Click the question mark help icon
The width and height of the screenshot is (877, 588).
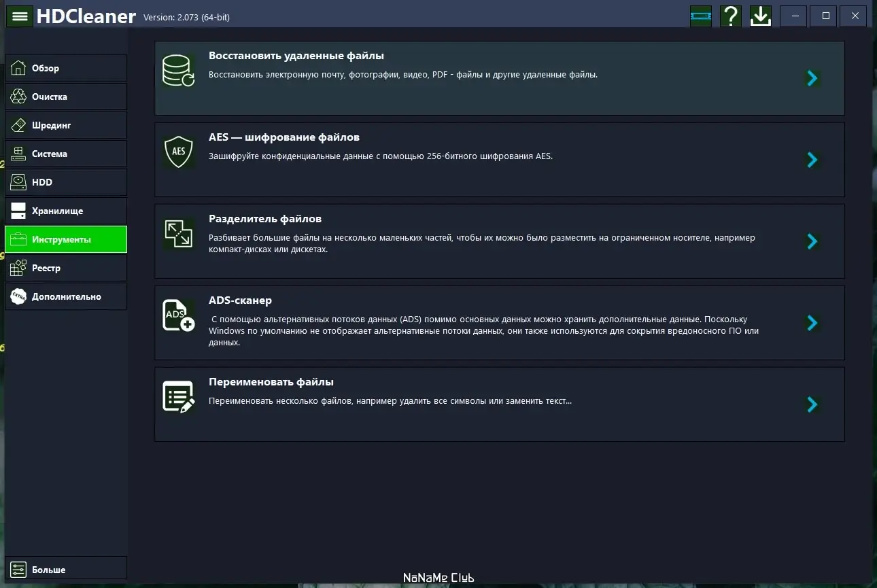coord(731,16)
